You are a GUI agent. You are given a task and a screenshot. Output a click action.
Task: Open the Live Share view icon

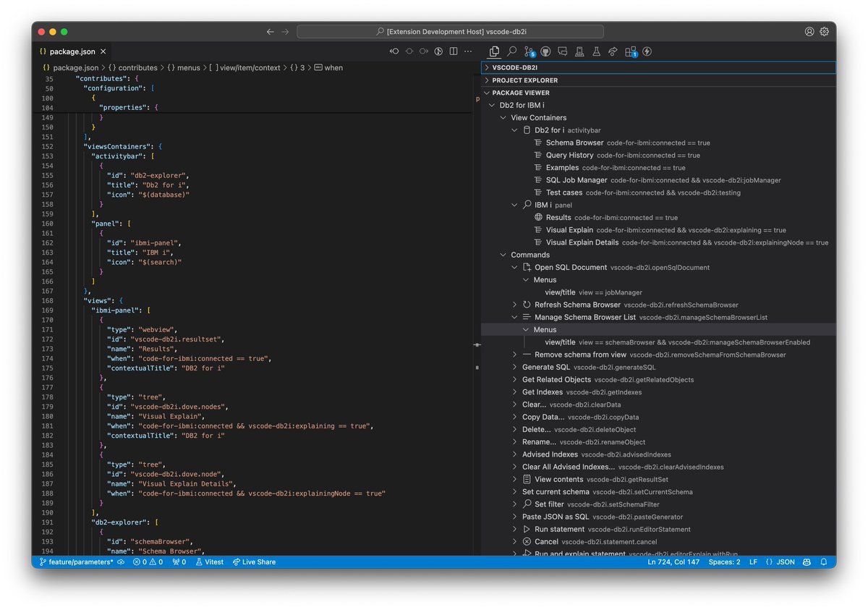click(x=613, y=51)
